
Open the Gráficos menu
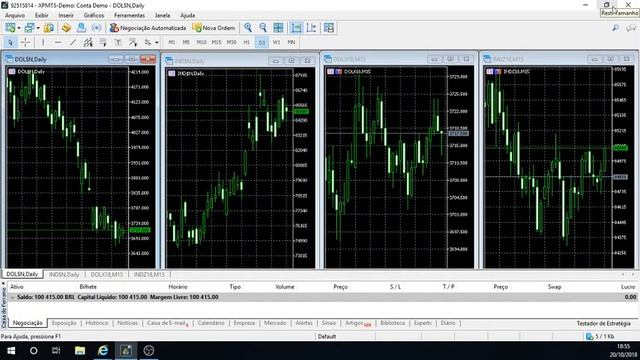(x=94, y=15)
